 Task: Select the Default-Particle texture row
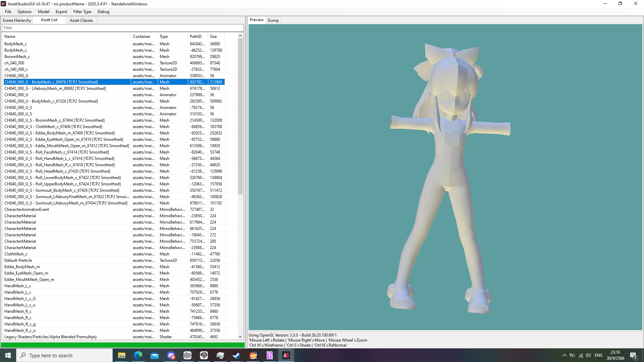click(x=114, y=260)
